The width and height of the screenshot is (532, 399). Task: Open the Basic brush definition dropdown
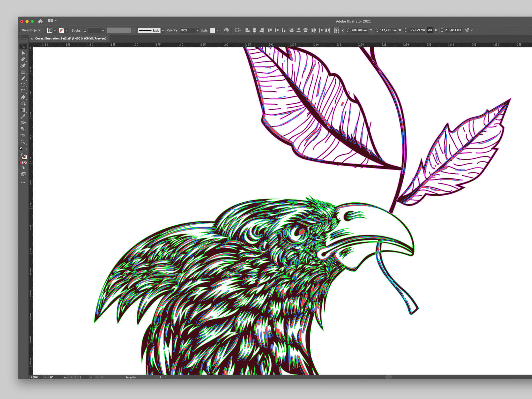click(163, 30)
